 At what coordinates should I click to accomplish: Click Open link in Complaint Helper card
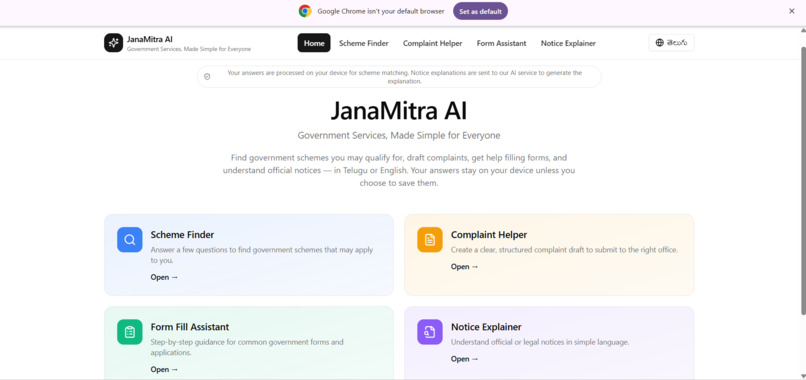click(464, 266)
